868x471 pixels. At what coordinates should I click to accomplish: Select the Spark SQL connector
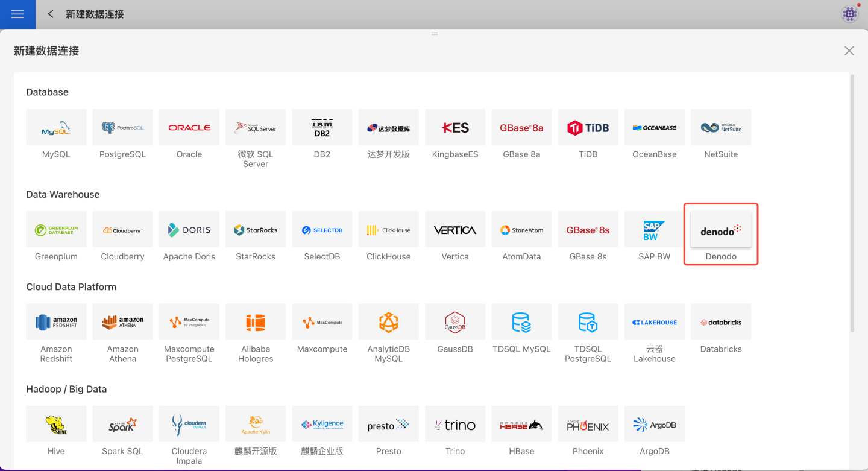[x=122, y=425]
